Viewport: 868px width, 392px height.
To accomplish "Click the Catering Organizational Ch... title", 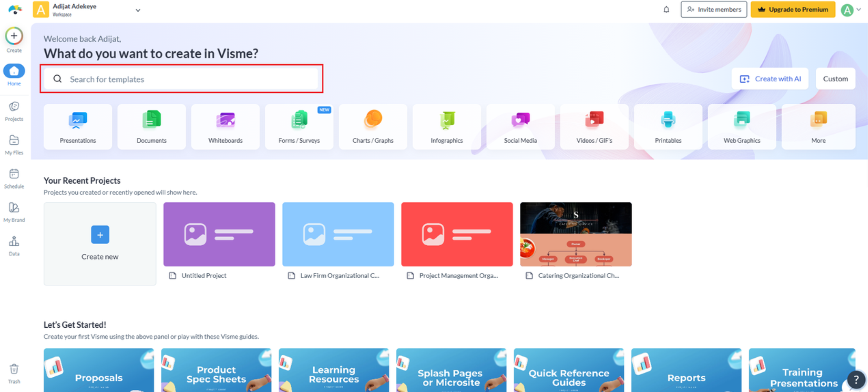I will click(x=579, y=275).
